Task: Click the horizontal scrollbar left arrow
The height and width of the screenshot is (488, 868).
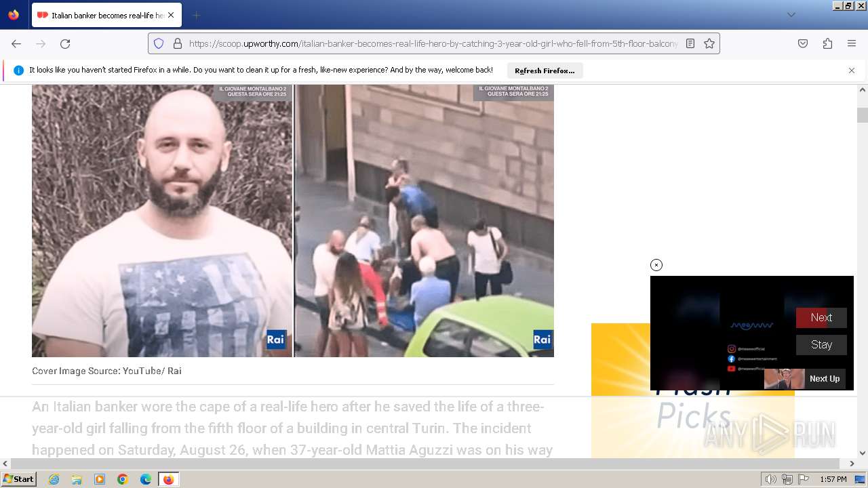Action: click(x=5, y=464)
